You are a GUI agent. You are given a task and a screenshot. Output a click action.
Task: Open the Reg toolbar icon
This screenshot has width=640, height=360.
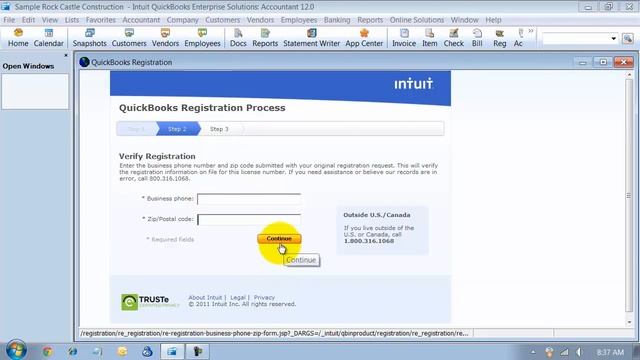(x=500, y=38)
